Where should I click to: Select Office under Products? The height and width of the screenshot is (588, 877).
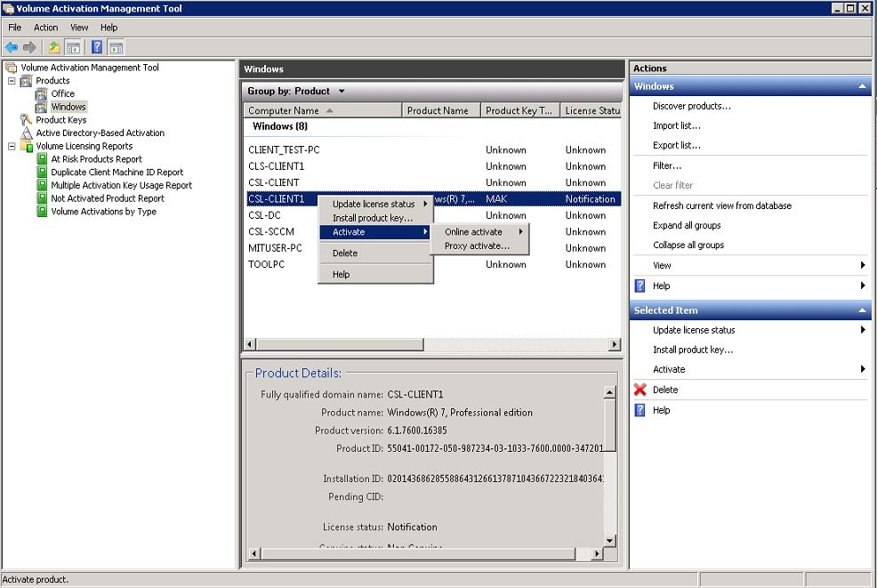coord(62,93)
